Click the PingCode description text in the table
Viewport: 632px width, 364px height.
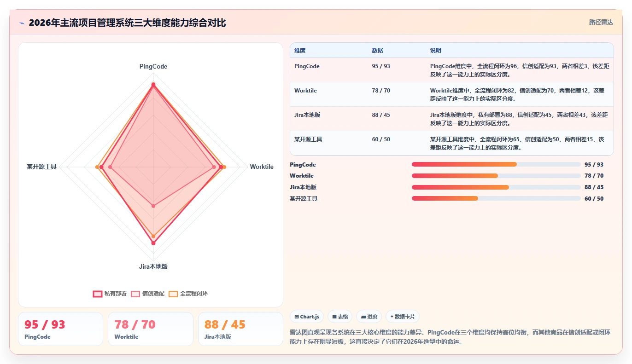point(519,70)
